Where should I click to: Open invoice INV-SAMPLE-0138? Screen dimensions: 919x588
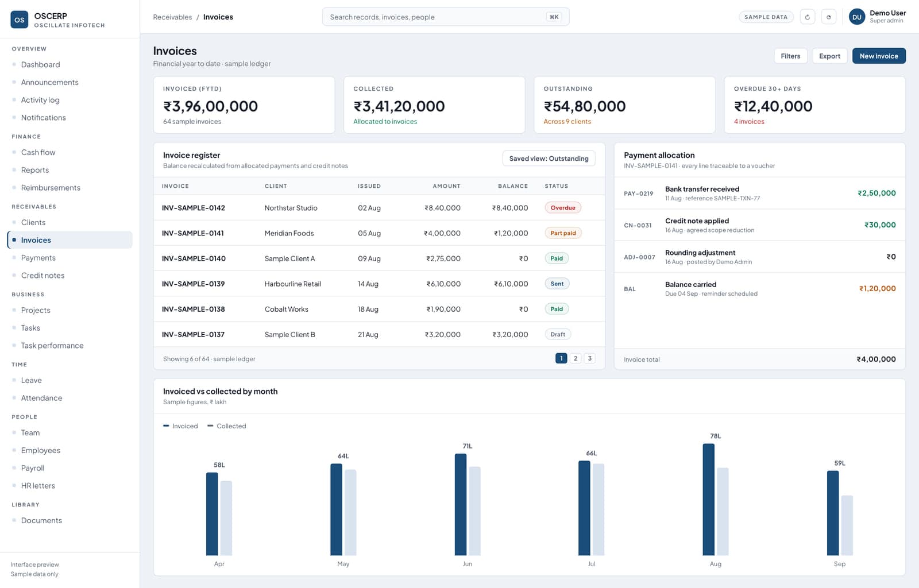pos(193,309)
